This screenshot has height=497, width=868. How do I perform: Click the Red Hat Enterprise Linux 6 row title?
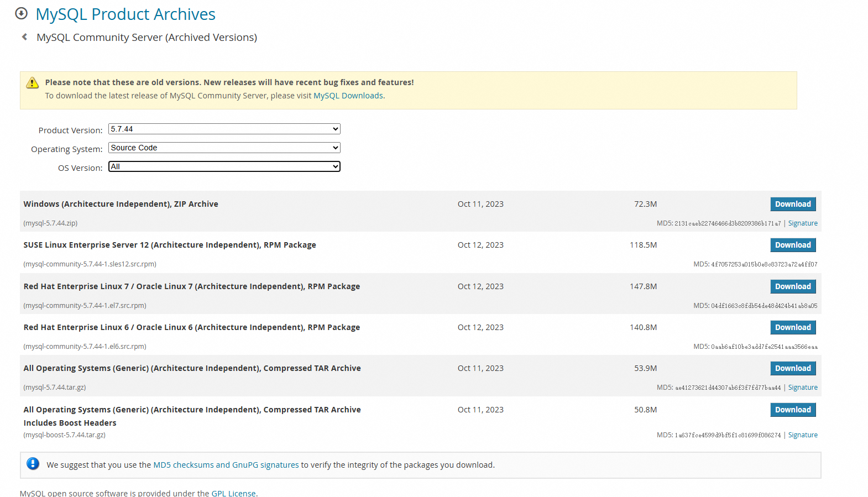(191, 327)
